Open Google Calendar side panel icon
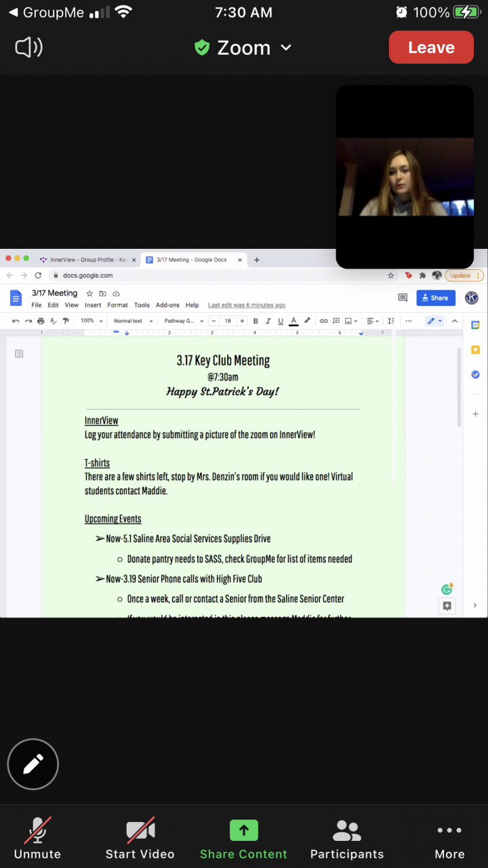The height and width of the screenshot is (868, 488). click(476, 325)
